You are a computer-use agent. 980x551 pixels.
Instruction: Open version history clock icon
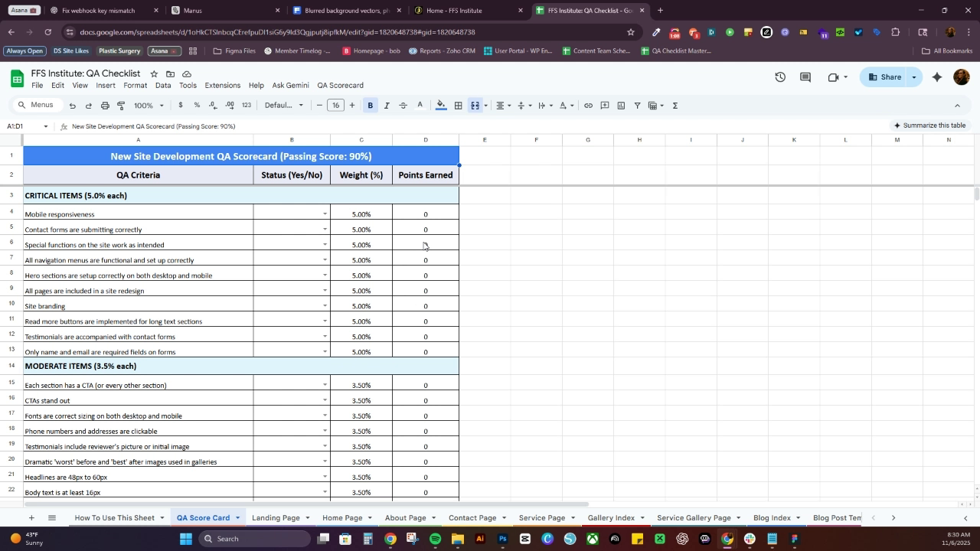point(780,77)
